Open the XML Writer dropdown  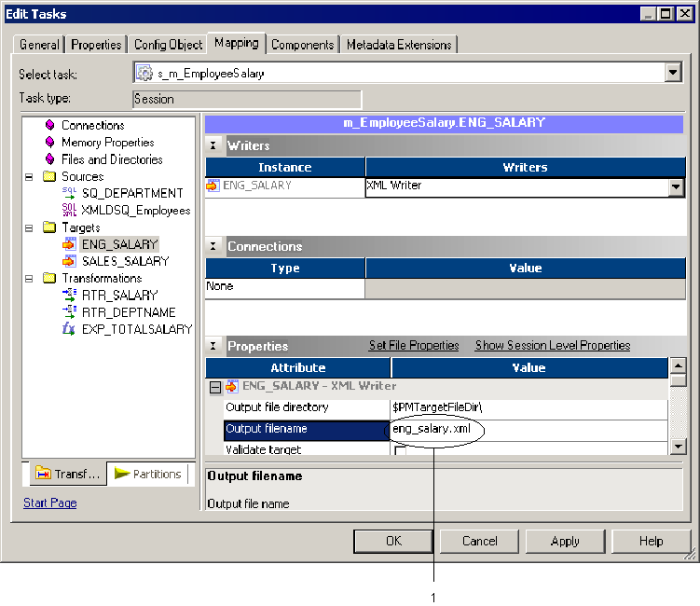coord(676,186)
